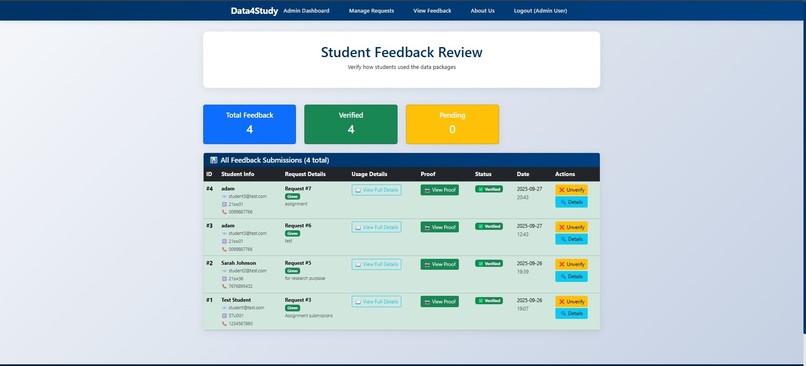The image size is (806, 366).
Task: View Full Details for feedback #3
Action: [x=377, y=227]
